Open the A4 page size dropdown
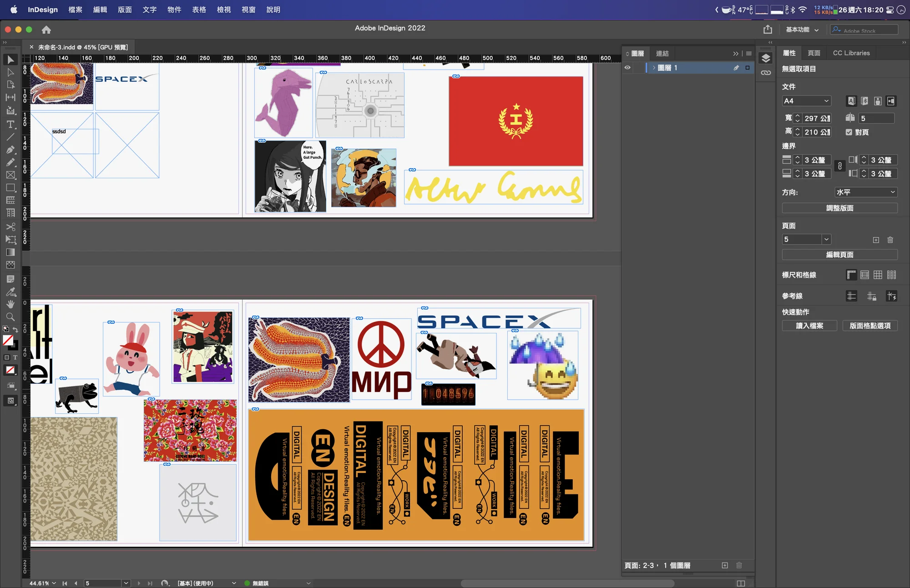The width and height of the screenshot is (910, 588). pos(806,101)
